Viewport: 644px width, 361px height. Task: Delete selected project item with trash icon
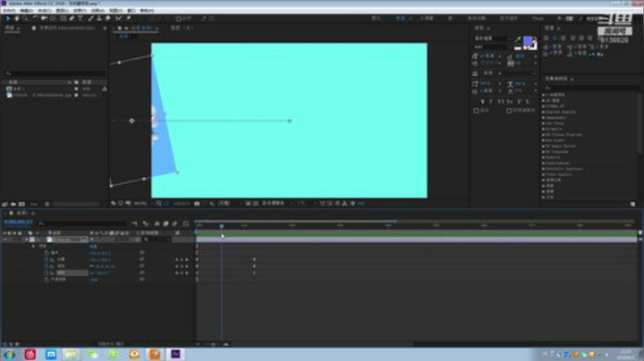click(x=47, y=204)
